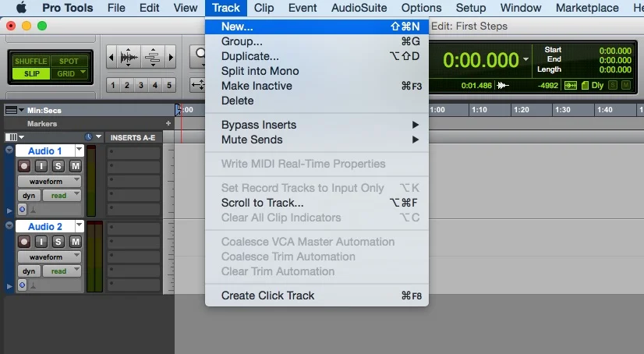Click the horizontal zoom in right arrow

point(171,57)
